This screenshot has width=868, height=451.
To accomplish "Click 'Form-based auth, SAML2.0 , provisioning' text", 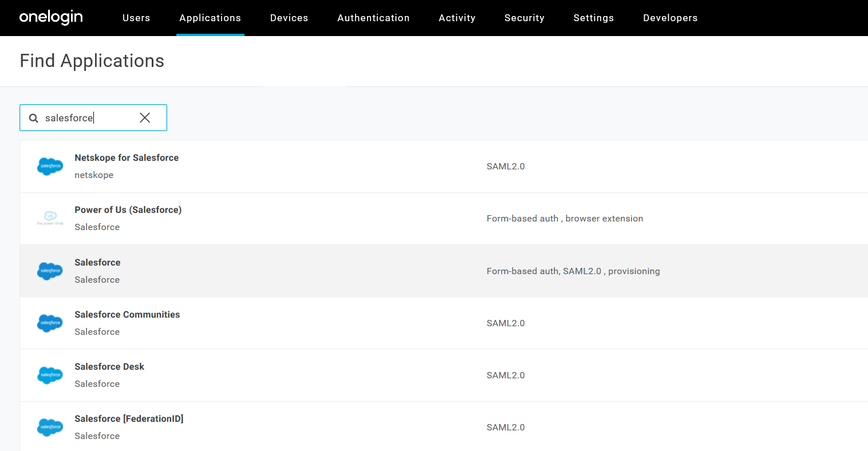I will (x=573, y=271).
